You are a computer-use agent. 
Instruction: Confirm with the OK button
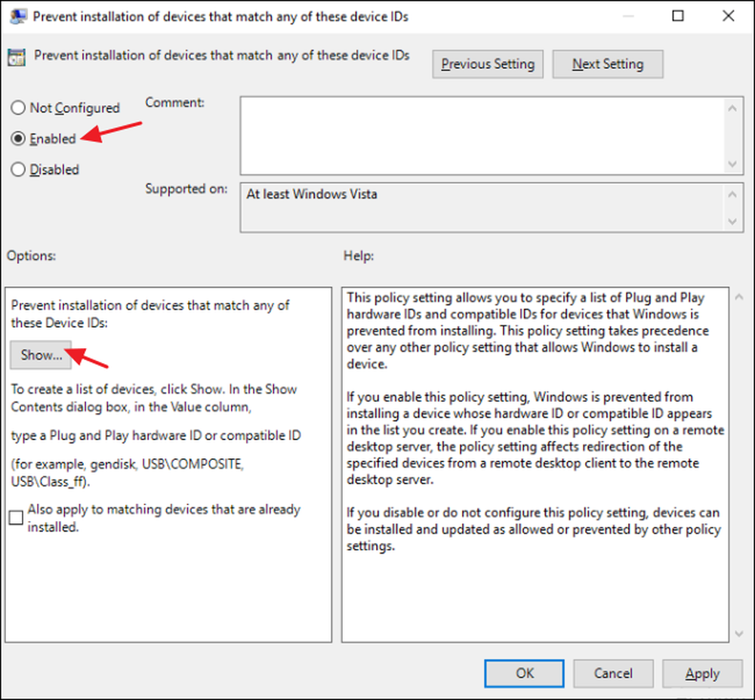(525, 673)
